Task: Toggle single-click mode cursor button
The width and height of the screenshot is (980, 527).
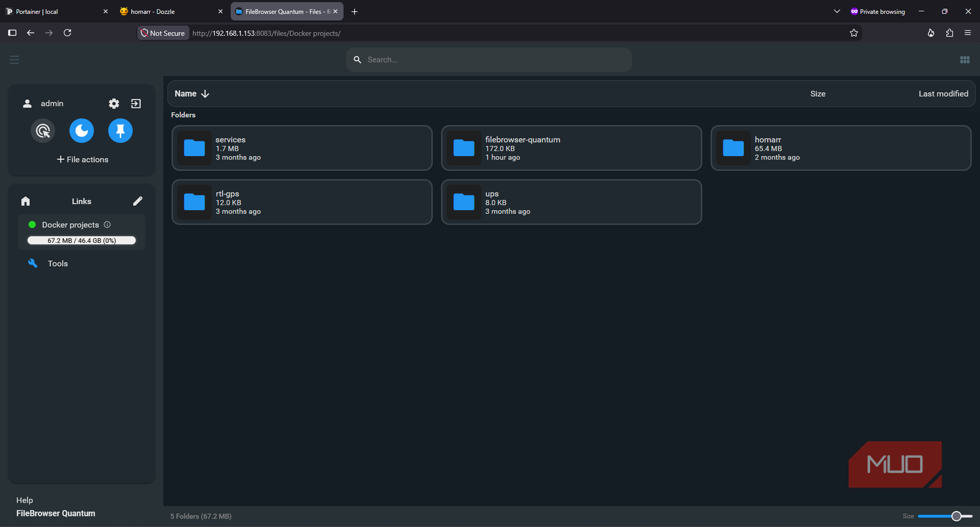Action: click(x=43, y=131)
